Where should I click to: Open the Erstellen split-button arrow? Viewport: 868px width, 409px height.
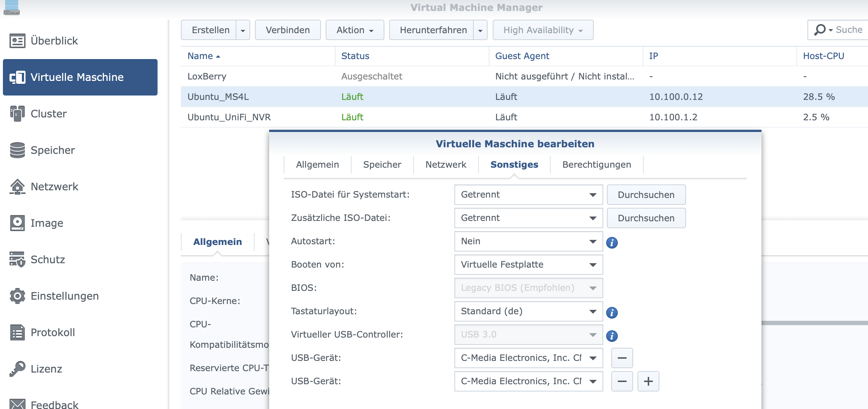click(243, 30)
